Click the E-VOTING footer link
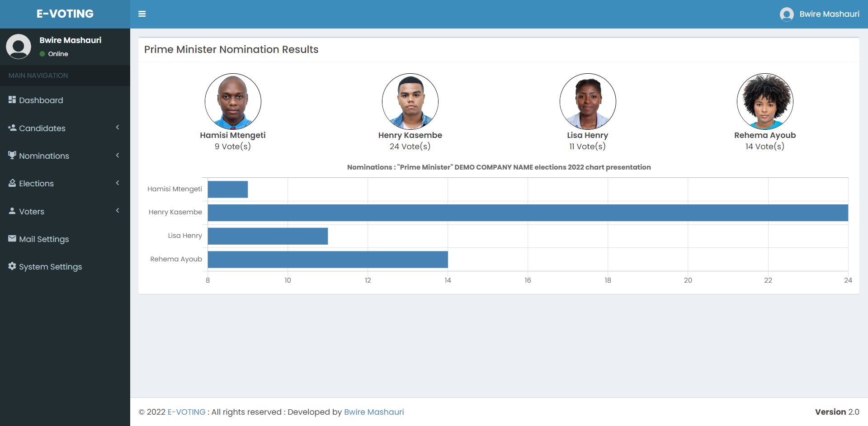The width and height of the screenshot is (868, 426). pyautogui.click(x=186, y=412)
